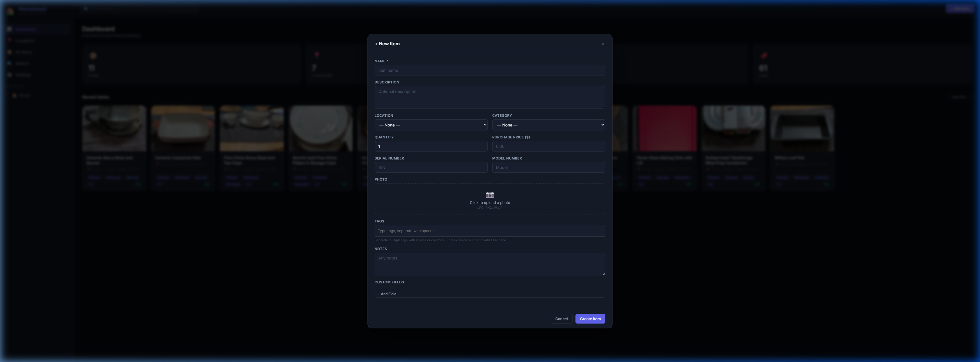Click the Item name input field

[x=490, y=70]
